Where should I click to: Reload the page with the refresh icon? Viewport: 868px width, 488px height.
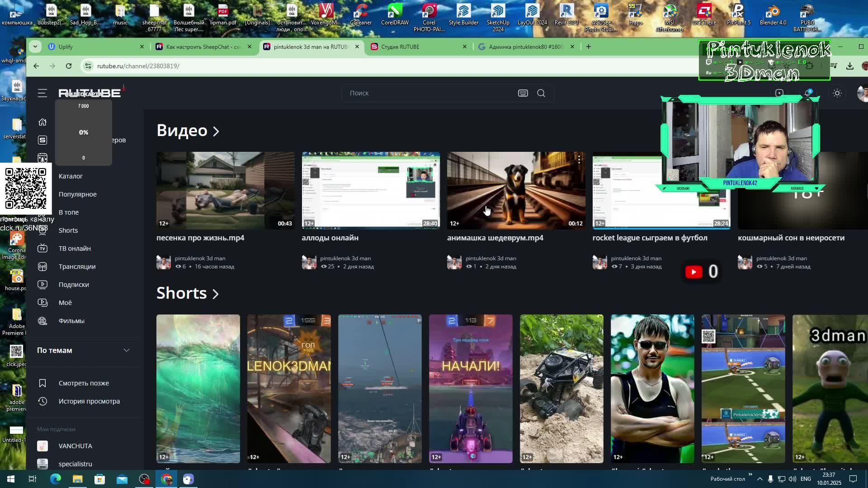[69, 66]
